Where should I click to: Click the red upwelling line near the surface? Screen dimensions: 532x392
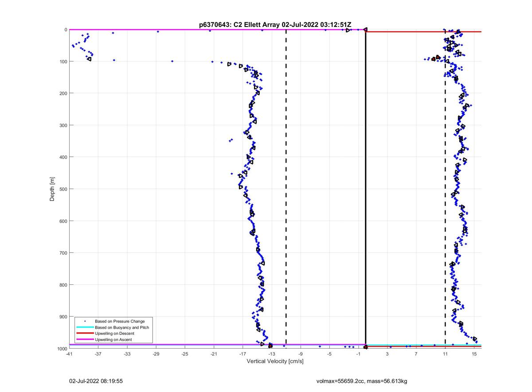click(x=423, y=32)
